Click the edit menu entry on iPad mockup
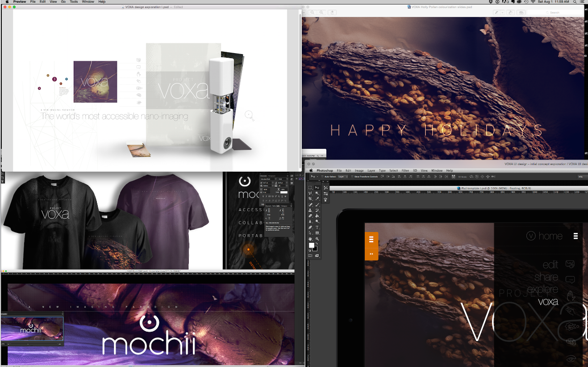This screenshot has height=367, width=588. point(550,265)
